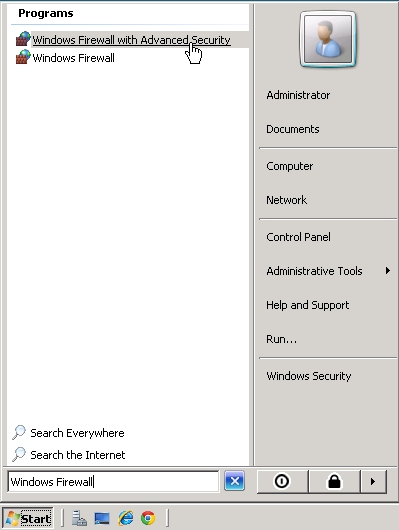Open Computer from the Start menu
The width and height of the screenshot is (399, 530).
pyautogui.click(x=289, y=166)
